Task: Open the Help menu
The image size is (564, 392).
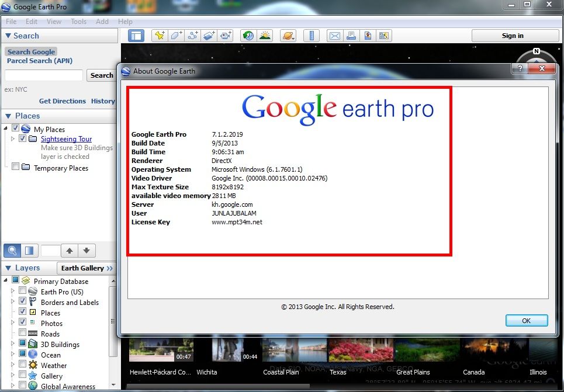Action: pos(125,22)
